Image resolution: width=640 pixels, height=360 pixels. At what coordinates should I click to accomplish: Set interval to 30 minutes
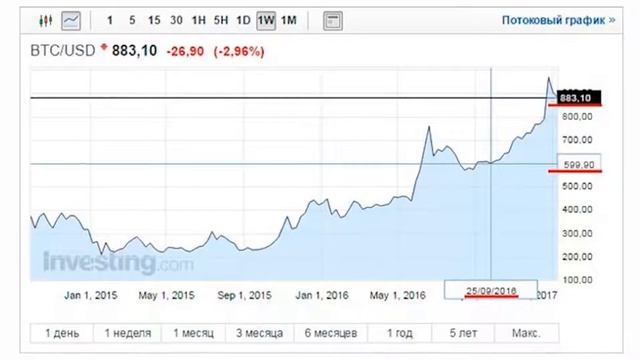point(176,20)
